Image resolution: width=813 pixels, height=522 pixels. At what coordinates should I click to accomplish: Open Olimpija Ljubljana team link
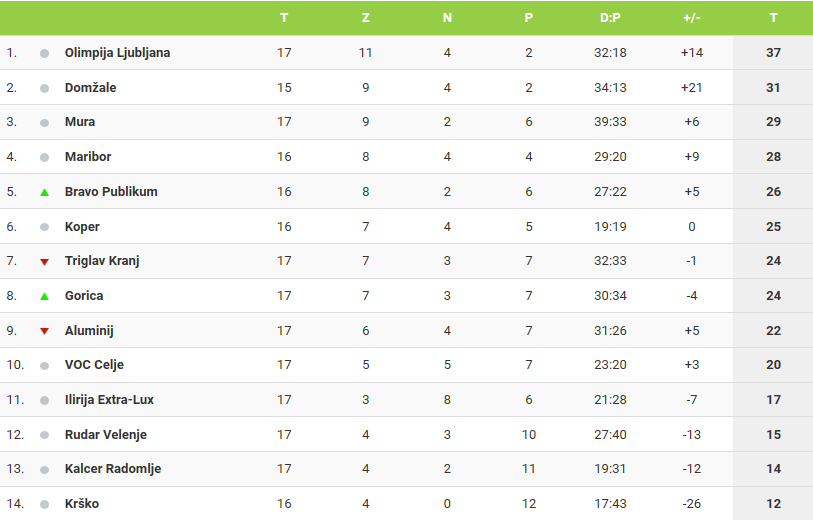click(117, 53)
